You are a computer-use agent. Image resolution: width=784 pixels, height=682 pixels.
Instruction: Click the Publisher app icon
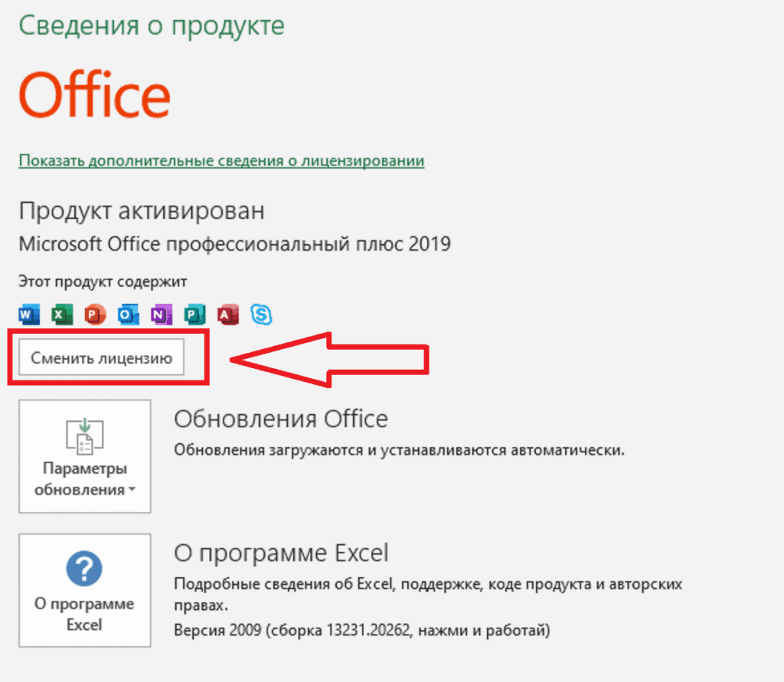[194, 315]
